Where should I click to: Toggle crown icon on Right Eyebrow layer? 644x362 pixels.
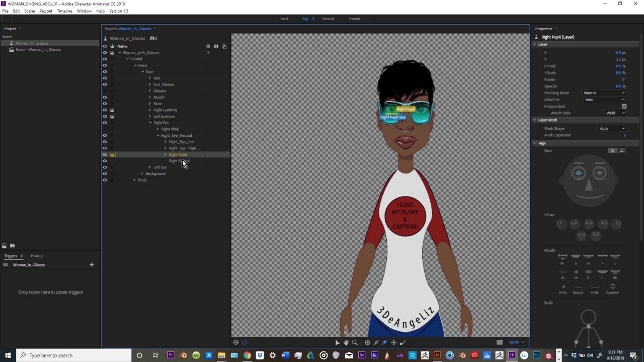pos(112,110)
